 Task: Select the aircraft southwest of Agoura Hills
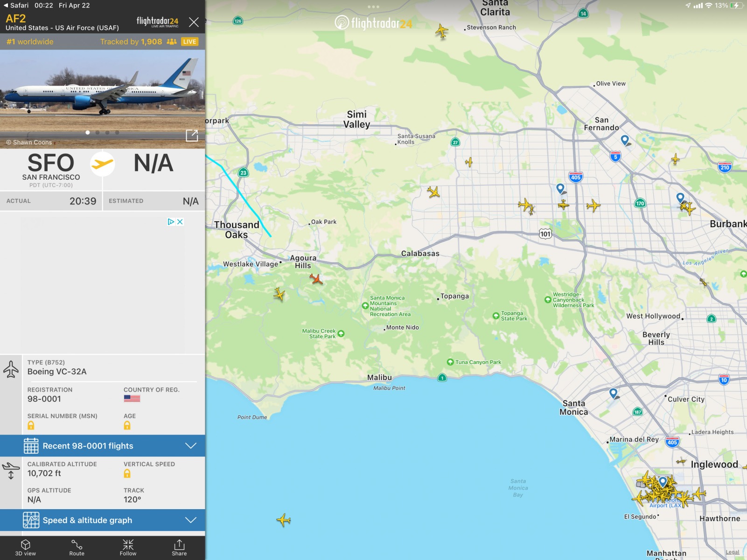coord(279,294)
